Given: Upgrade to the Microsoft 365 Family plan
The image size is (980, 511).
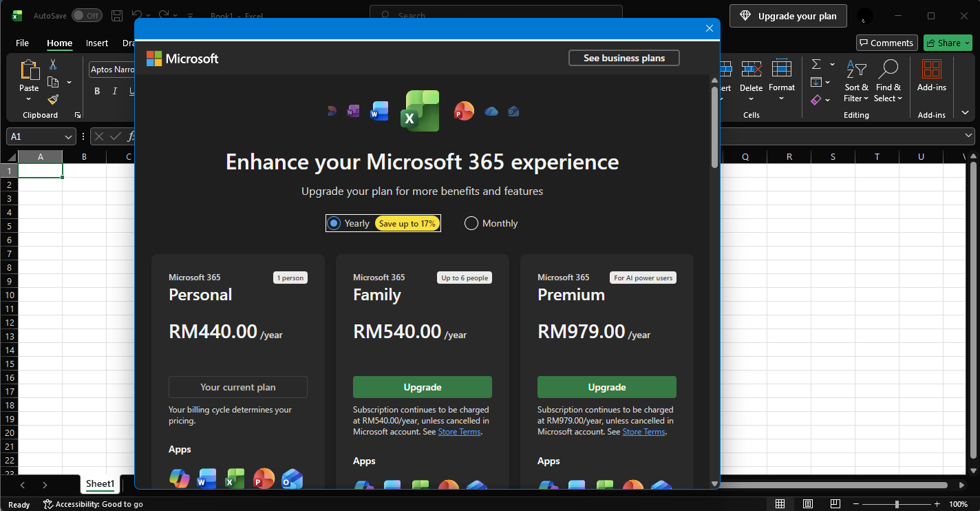Looking at the screenshot, I should point(423,387).
